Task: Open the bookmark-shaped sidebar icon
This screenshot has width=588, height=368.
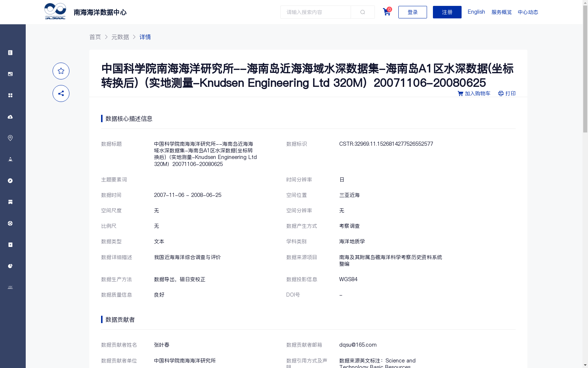Action: pyautogui.click(x=10, y=202)
